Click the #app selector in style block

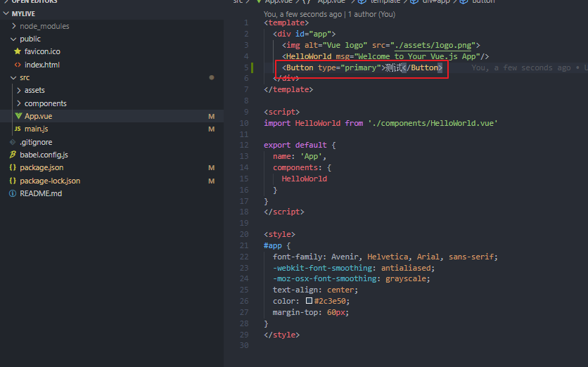click(x=273, y=245)
